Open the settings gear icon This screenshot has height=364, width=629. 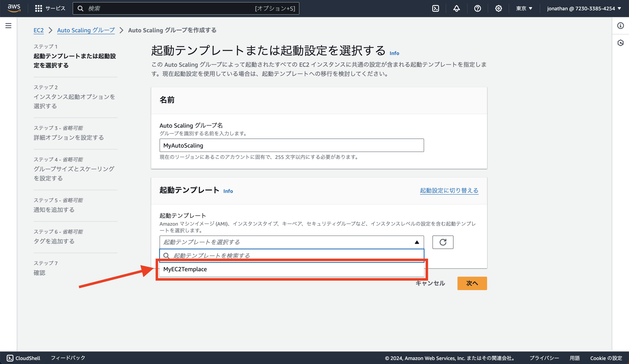[x=498, y=8]
